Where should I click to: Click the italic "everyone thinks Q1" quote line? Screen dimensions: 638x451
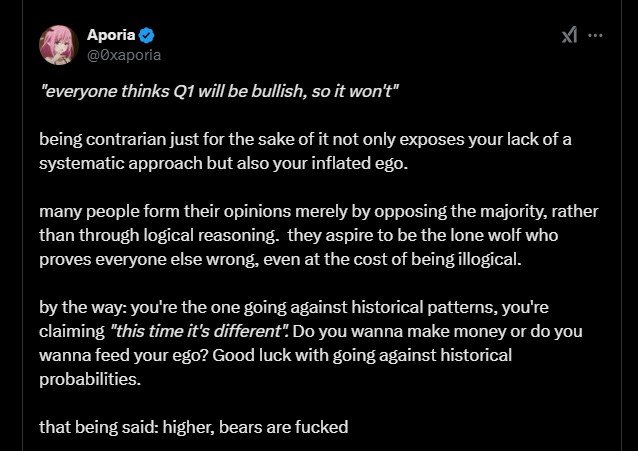click(x=219, y=91)
